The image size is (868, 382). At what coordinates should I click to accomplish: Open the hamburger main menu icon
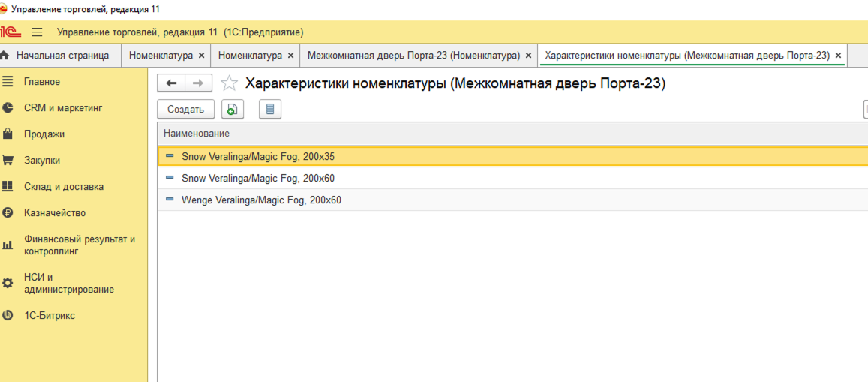coord(37,32)
